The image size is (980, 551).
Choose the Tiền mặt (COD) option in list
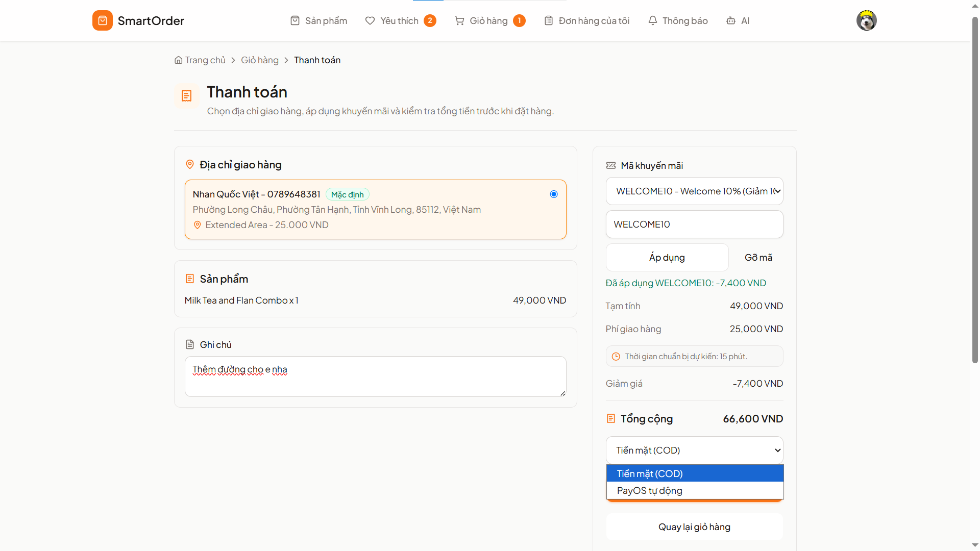tap(695, 473)
